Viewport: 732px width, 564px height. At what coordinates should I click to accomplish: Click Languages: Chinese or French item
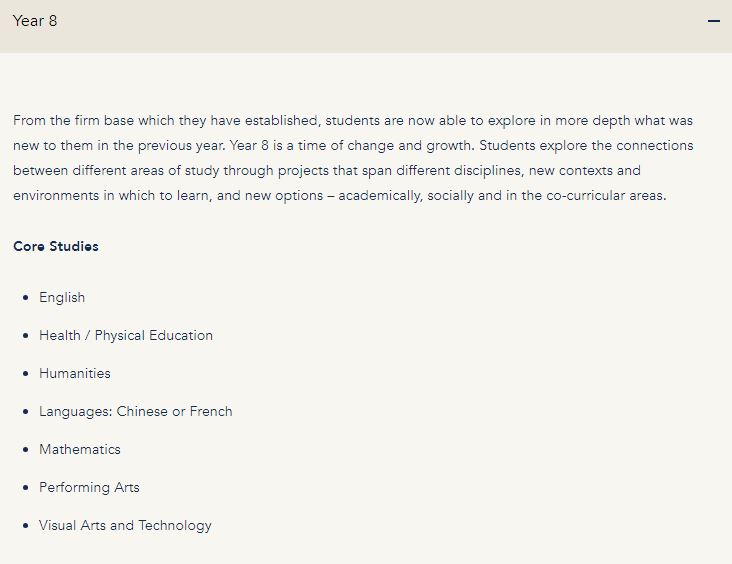[x=136, y=411]
